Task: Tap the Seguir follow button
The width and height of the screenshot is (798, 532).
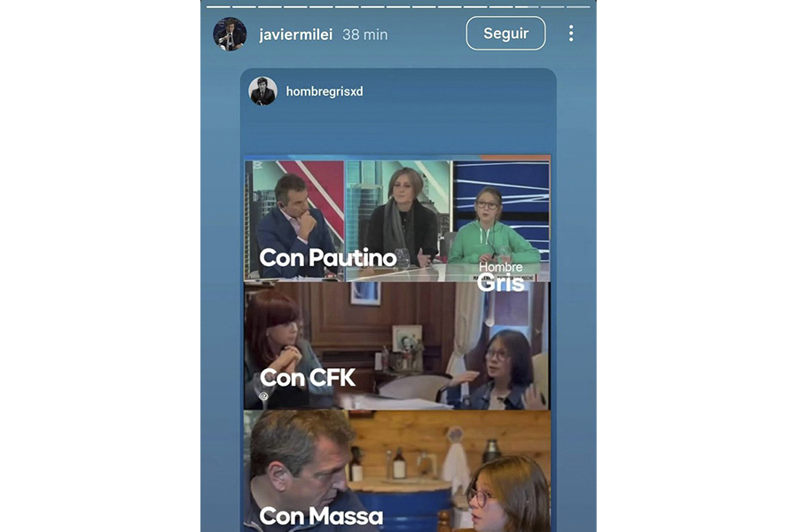Action: coord(505,33)
